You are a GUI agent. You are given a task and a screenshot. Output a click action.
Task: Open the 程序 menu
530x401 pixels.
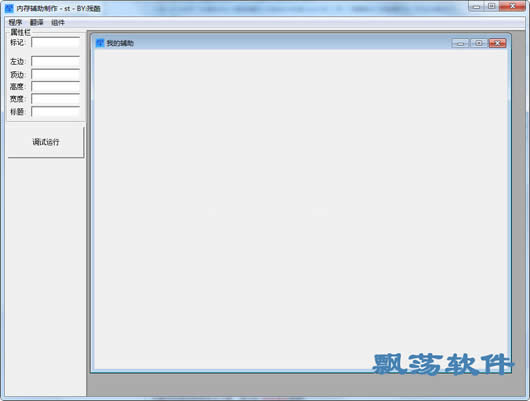[15, 23]
